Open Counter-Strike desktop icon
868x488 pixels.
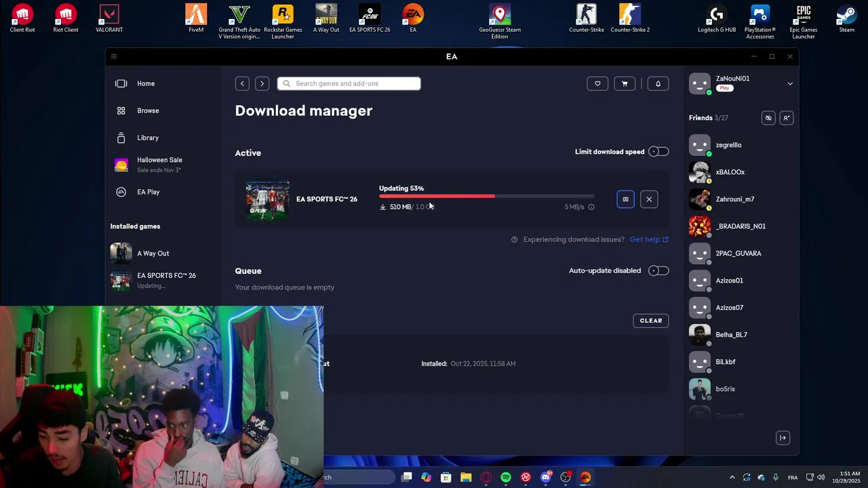click(x=587, y=19)
